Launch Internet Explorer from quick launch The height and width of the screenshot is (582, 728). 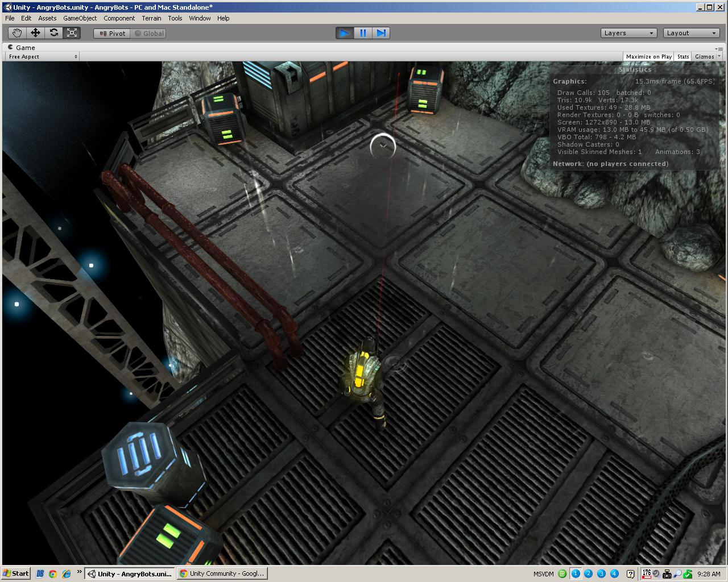[66, 573]
